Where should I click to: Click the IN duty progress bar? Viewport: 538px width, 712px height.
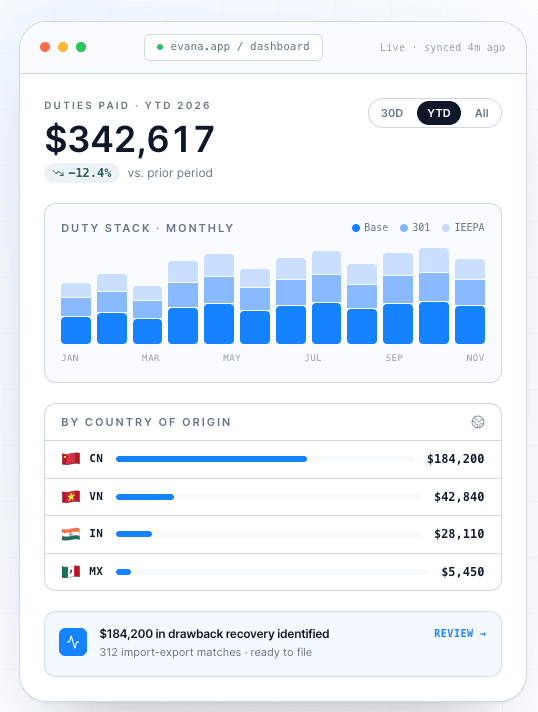pos(269,534)
